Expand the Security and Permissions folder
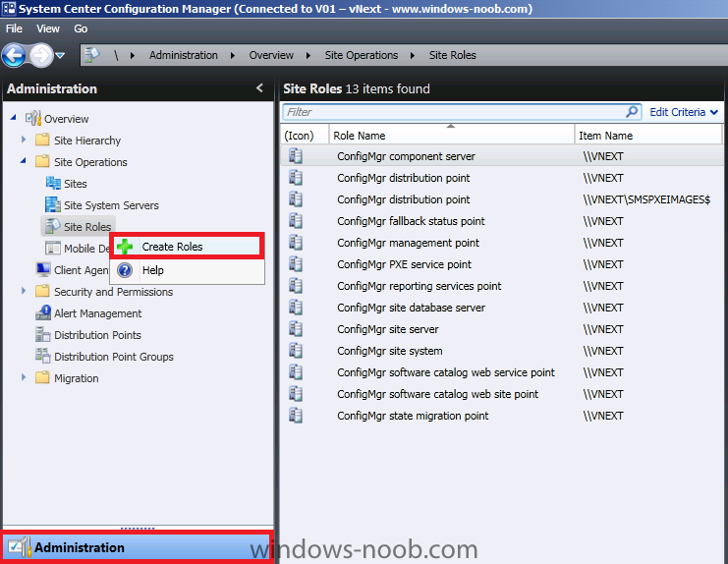This screenshot has height=564, width=728. tap(24, 291)
